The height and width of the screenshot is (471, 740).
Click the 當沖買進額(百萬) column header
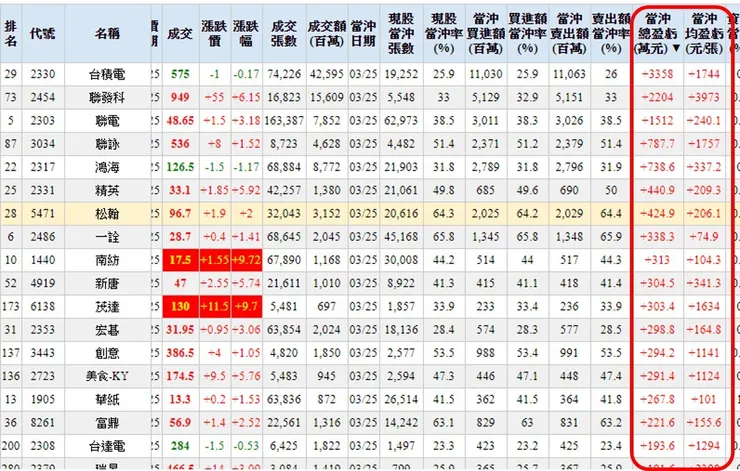(486, 34)
